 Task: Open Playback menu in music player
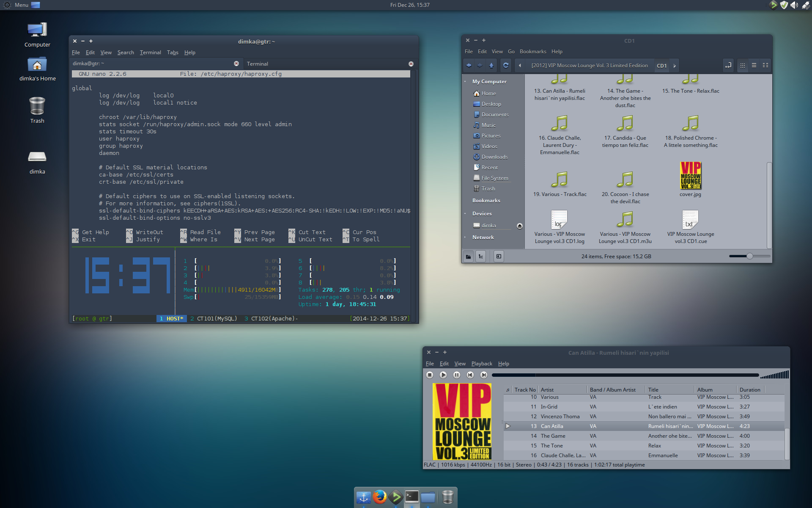pos(482,364)
